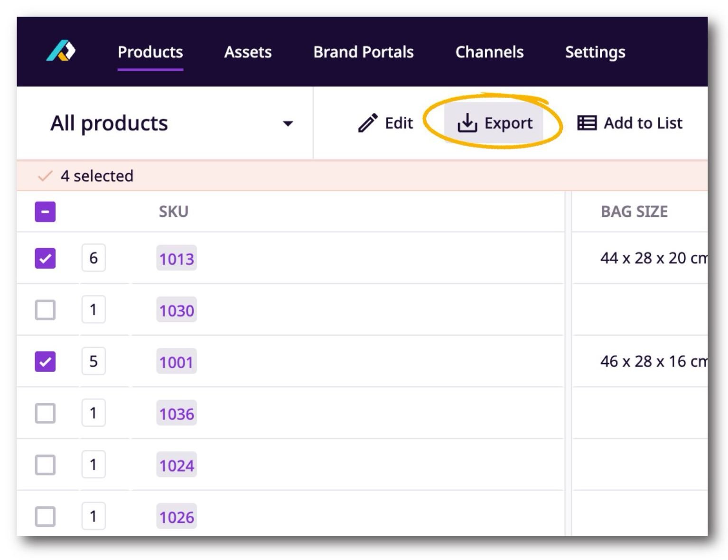Image resolution: width=728 pixels, height=560 pixels.
Task: Click the All products dropdown arrow
Action: pyautogui.click(x=289, y=123)
